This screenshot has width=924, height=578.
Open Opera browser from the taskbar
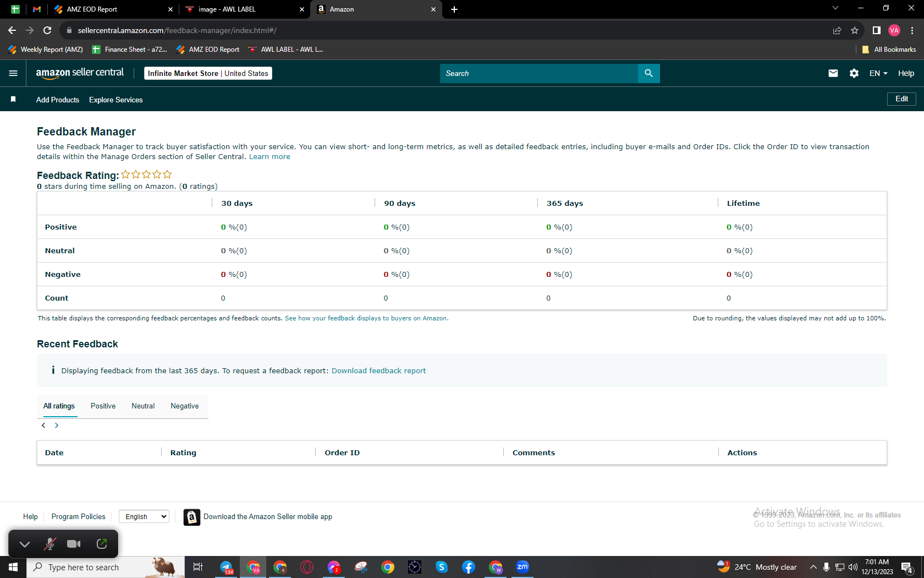[307, 567]
